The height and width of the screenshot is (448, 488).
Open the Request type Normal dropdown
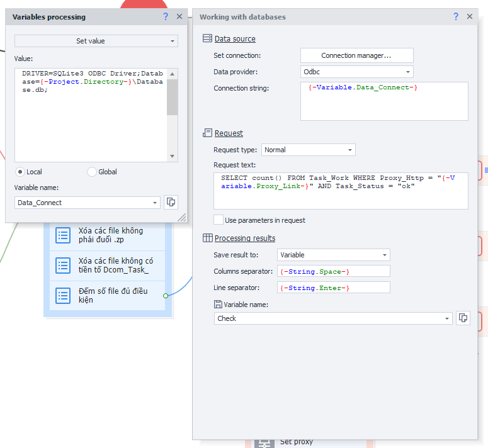308,150
